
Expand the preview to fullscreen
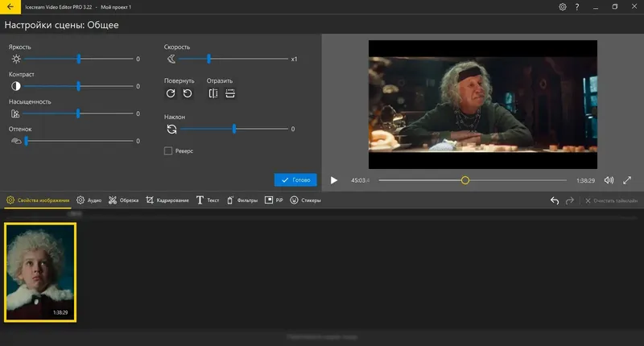pyautogui.click(x=628, y=180)
